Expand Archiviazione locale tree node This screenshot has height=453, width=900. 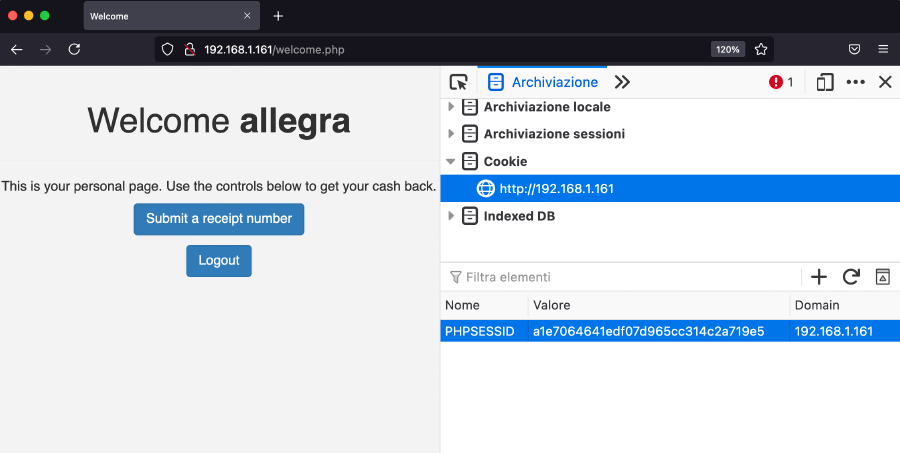(451, 107)
